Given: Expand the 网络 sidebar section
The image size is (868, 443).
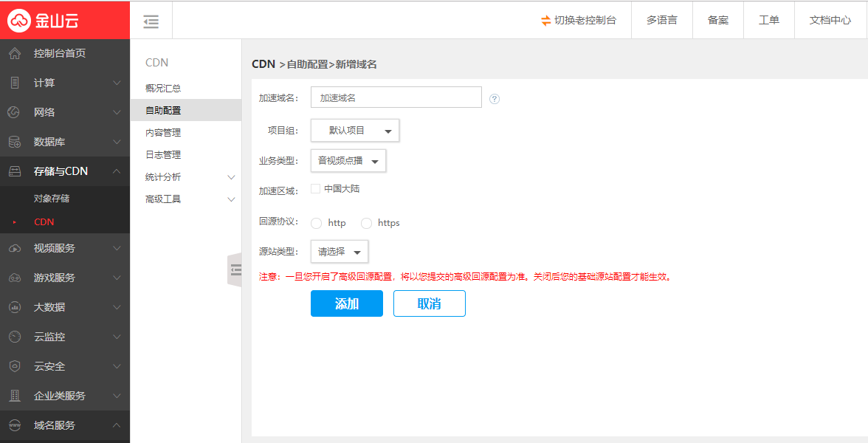Looking at the screenshot, I should pyautogui.click(x=117, y=112).
